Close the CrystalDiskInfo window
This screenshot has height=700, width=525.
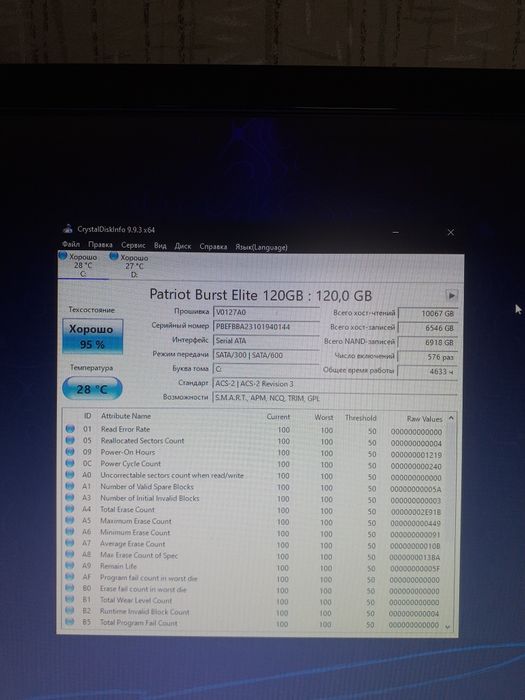(451, 232)
